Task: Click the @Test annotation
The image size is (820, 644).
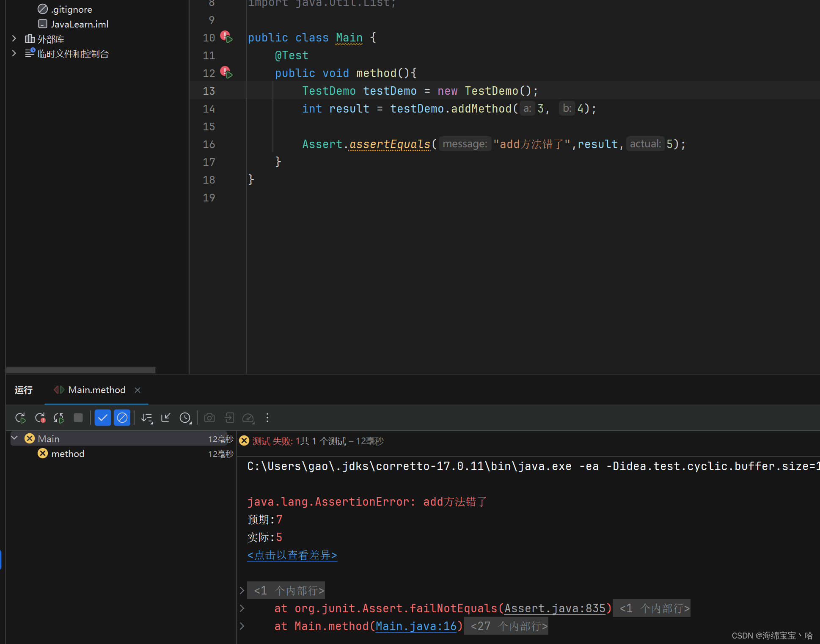Action: click(x=292, y=55)
